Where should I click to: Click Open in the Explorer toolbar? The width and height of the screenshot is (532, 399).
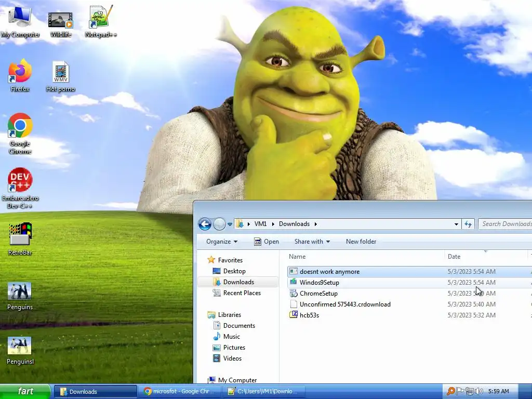(x=267, y=242)
